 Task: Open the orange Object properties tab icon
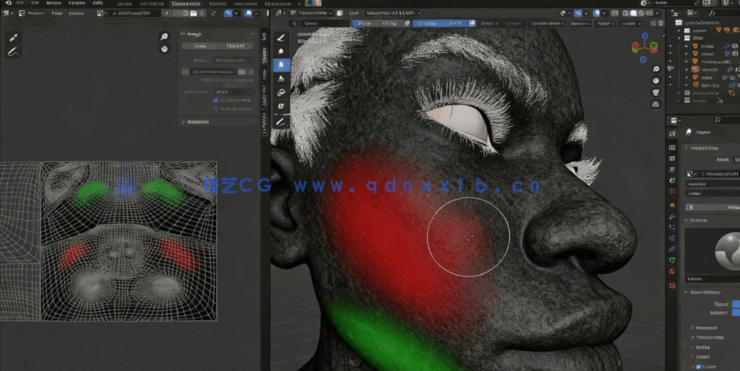(x=673, y=205)
